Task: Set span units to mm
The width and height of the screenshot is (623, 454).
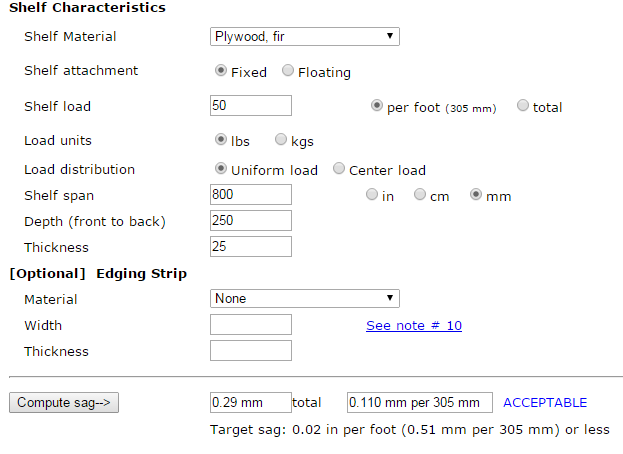Action: 476,195
